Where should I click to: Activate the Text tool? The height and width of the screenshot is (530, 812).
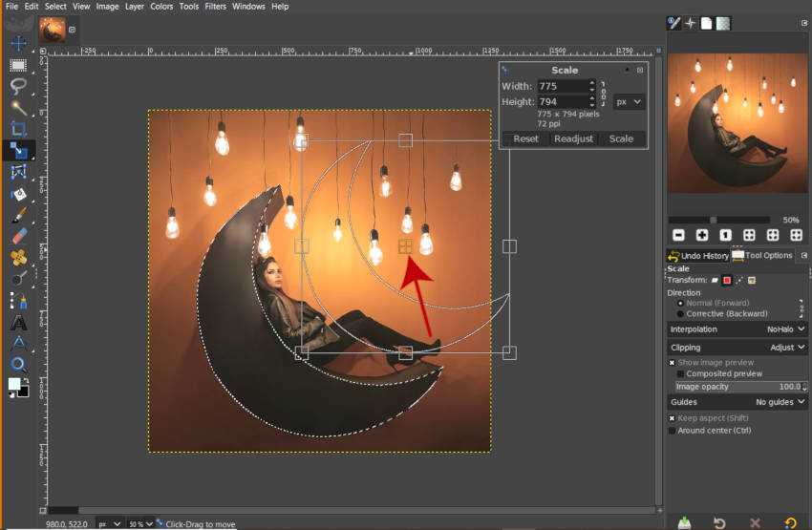[18, 322]
